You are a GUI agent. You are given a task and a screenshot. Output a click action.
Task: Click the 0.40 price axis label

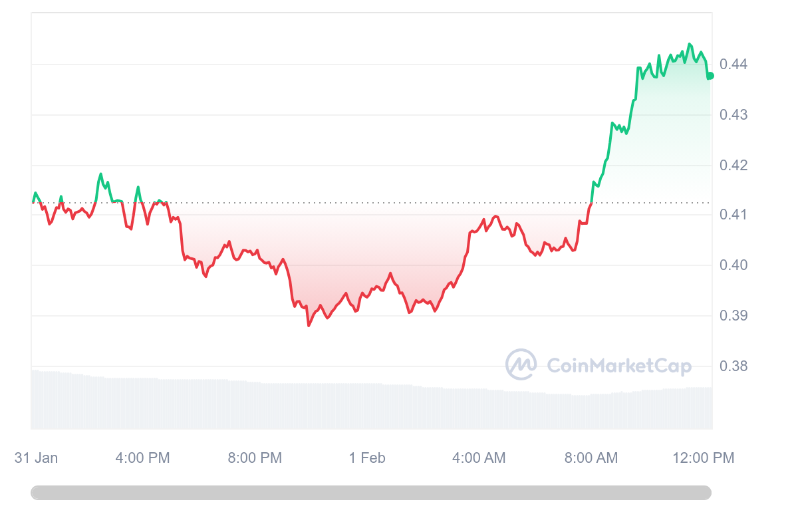(x=733, y=265)
